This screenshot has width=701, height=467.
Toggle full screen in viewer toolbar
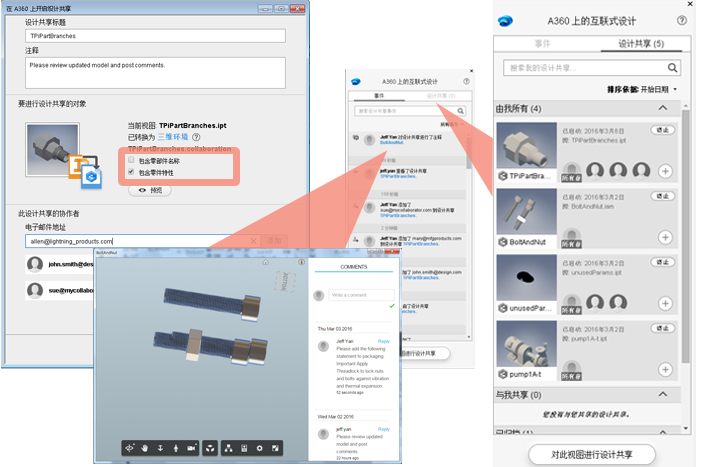click(x=275, y=448)
